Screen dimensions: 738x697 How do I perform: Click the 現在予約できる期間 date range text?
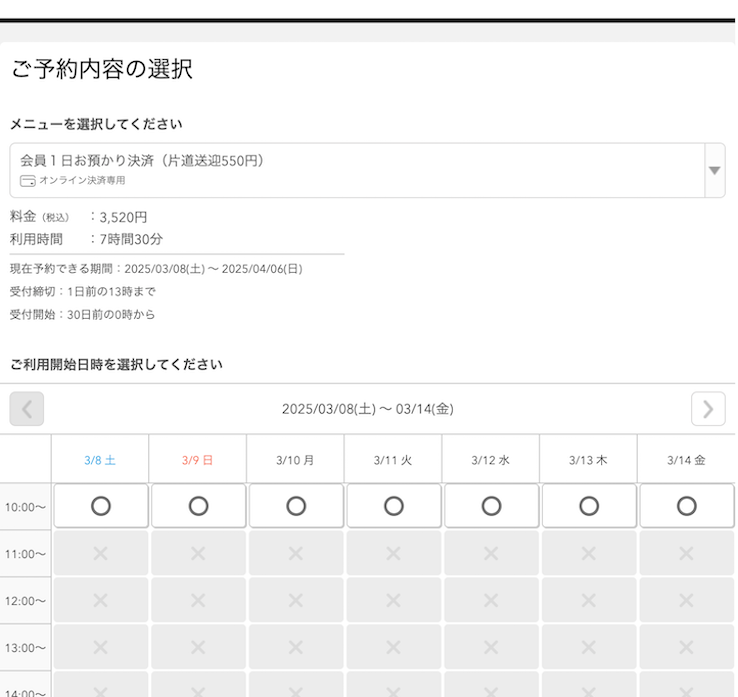point(156,269)
